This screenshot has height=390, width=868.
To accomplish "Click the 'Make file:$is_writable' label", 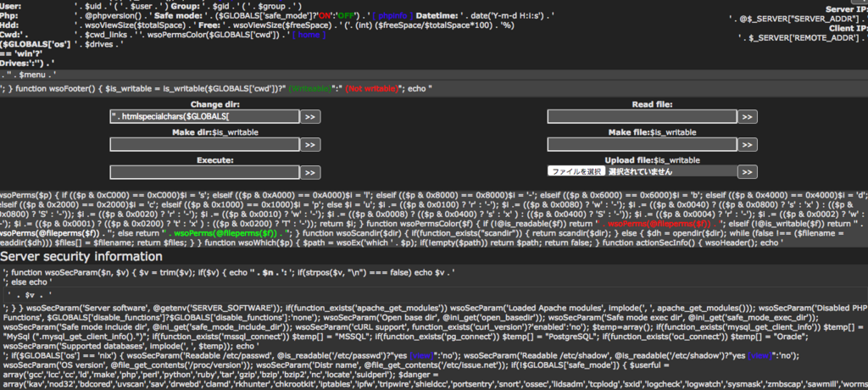I will coord(652,132).
